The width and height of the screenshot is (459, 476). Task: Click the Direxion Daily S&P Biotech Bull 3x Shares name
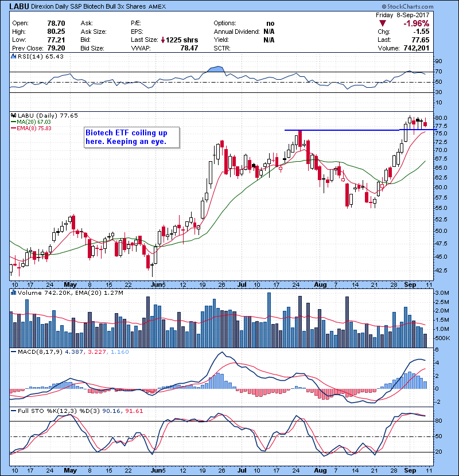pyautogui.click(x=88, y=6)
